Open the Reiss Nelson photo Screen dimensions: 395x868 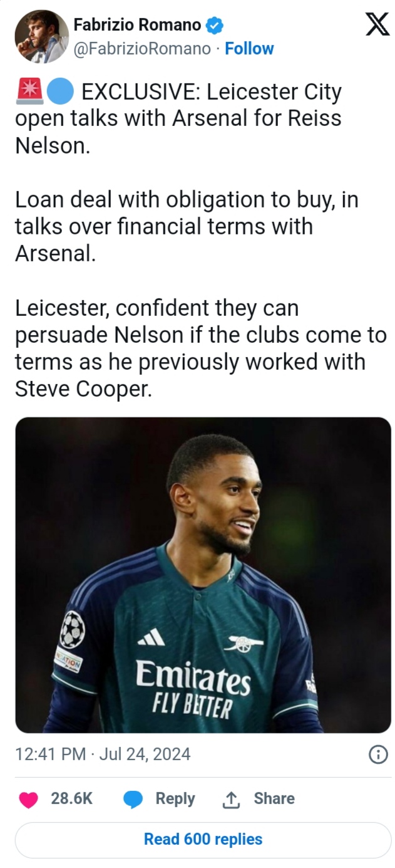pyautogui.click(x=203, y=575)
